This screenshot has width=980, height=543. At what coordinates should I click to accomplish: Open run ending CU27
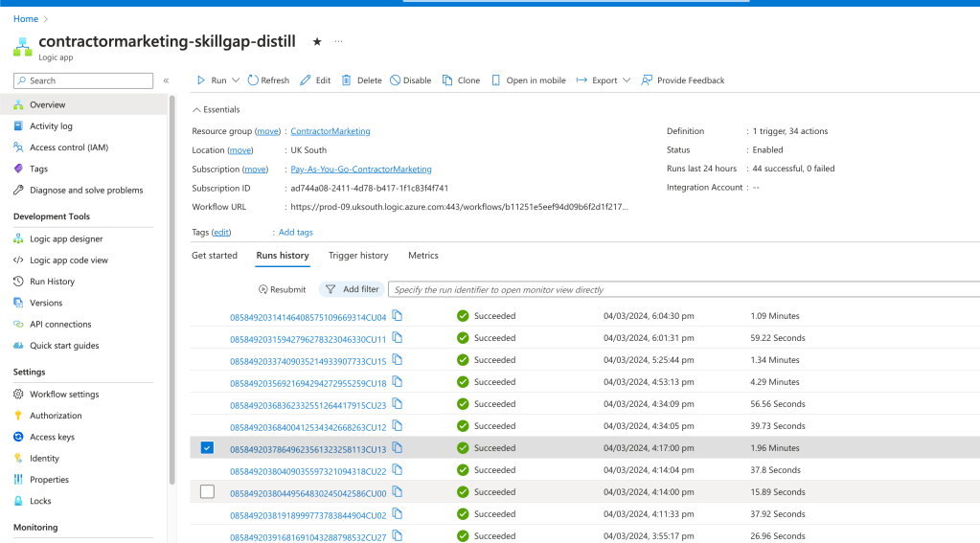pos(308,537)
